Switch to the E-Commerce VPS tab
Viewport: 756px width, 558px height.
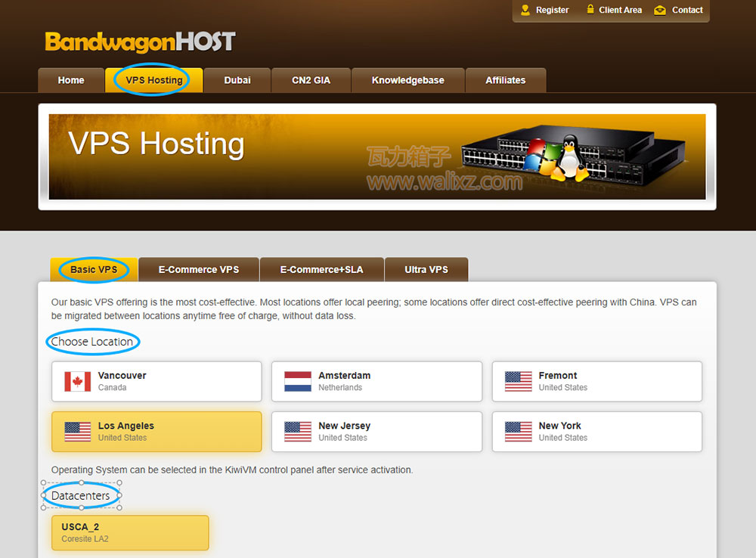[199, 270]
